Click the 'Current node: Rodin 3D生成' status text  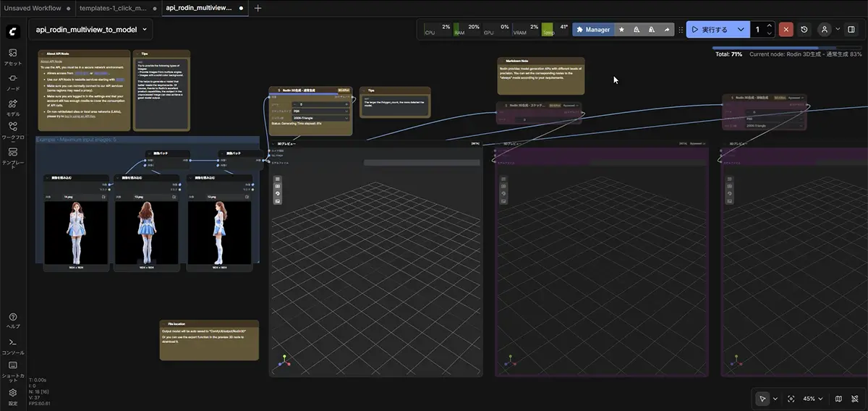806,54
